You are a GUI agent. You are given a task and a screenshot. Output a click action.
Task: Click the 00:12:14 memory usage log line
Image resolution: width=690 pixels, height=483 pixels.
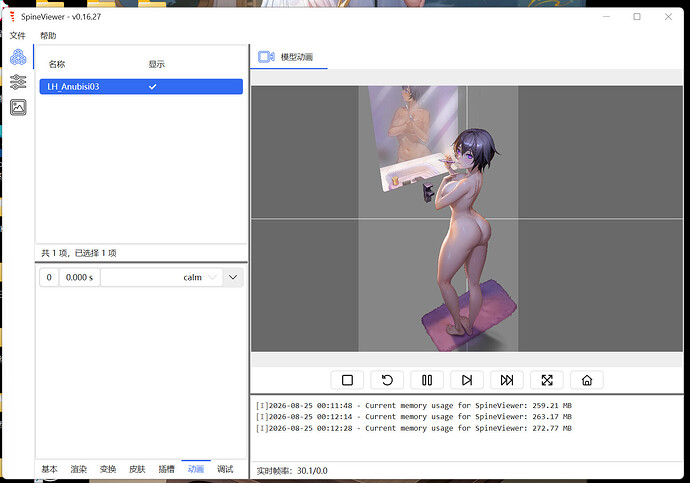[414, 417]
